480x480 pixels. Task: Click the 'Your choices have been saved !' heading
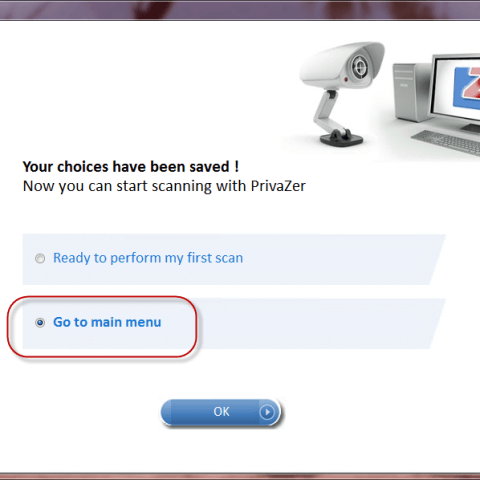tap(131, 167)
